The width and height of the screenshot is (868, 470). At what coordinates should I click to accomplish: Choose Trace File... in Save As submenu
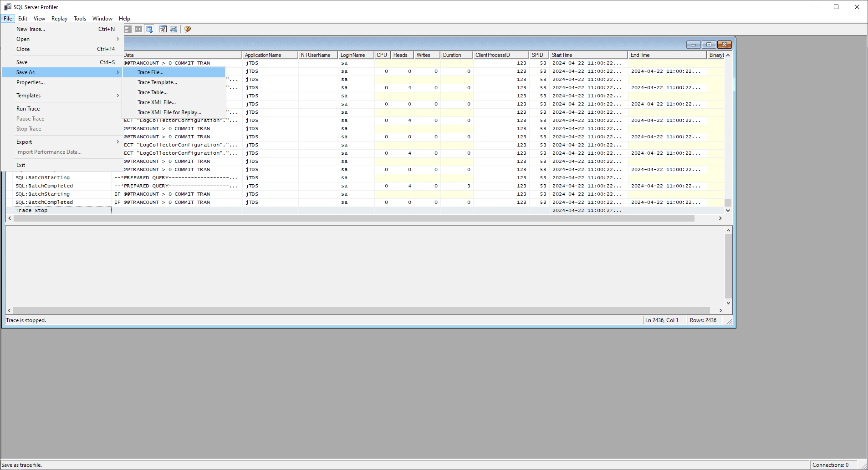coord(174,72)
